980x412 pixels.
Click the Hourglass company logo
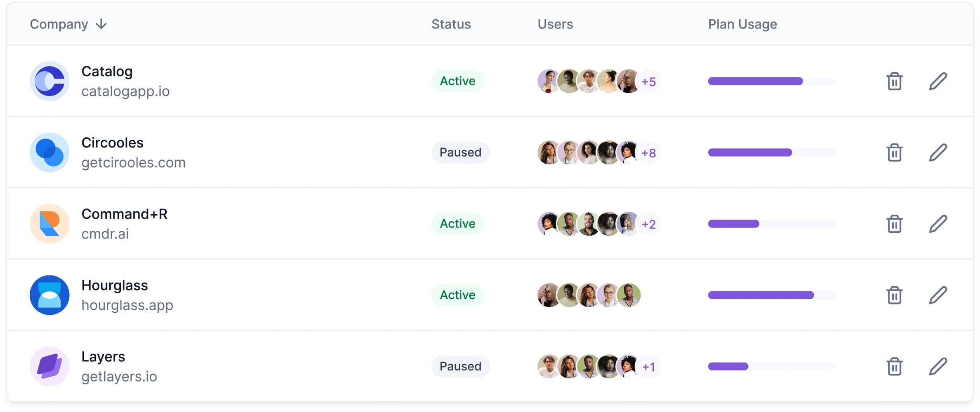coord(49,295)
